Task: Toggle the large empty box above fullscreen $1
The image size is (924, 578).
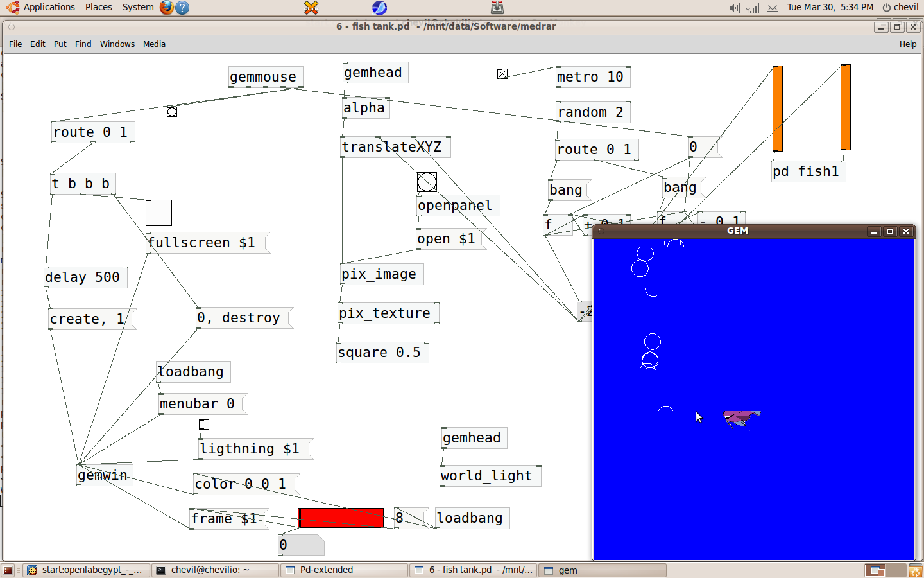Action: 158,213
